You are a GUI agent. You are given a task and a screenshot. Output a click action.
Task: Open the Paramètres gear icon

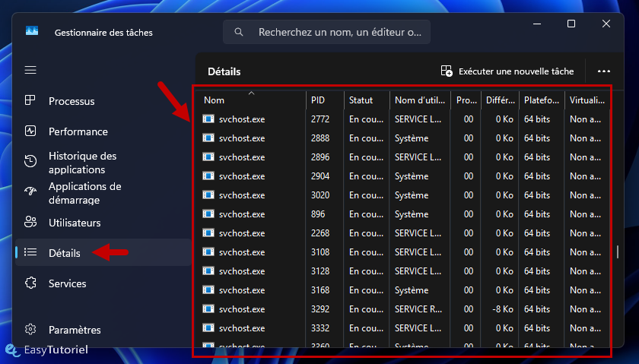point(30,329)
